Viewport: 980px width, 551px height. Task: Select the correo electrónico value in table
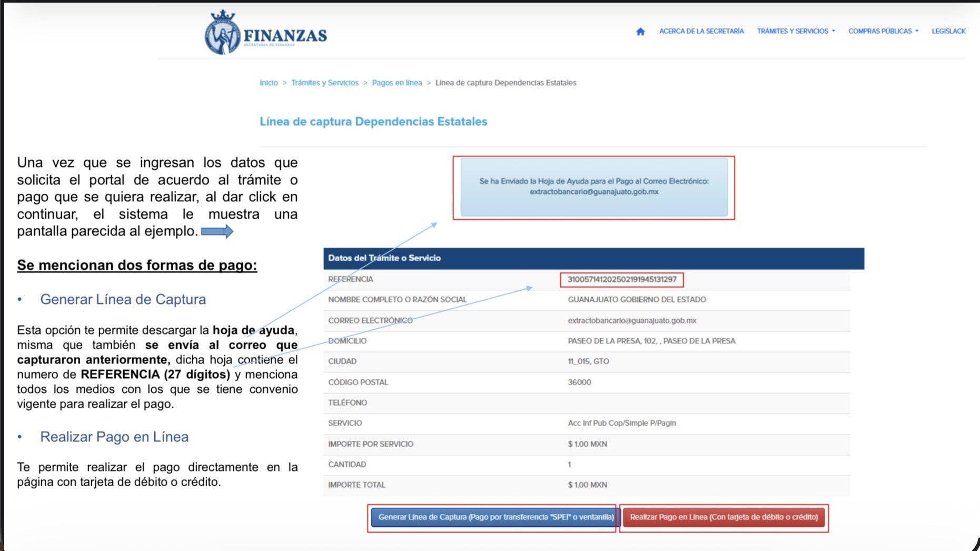[632, 320]
